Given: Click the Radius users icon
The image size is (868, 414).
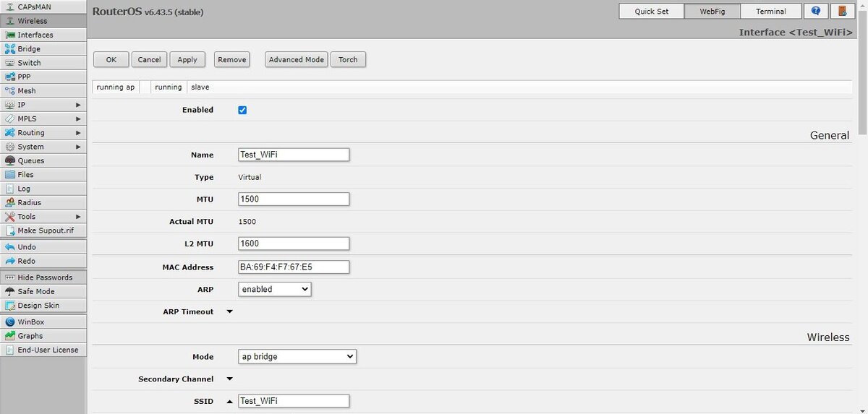Looking at the screenshot, I should pyautogui.click(x=10, y=202).
